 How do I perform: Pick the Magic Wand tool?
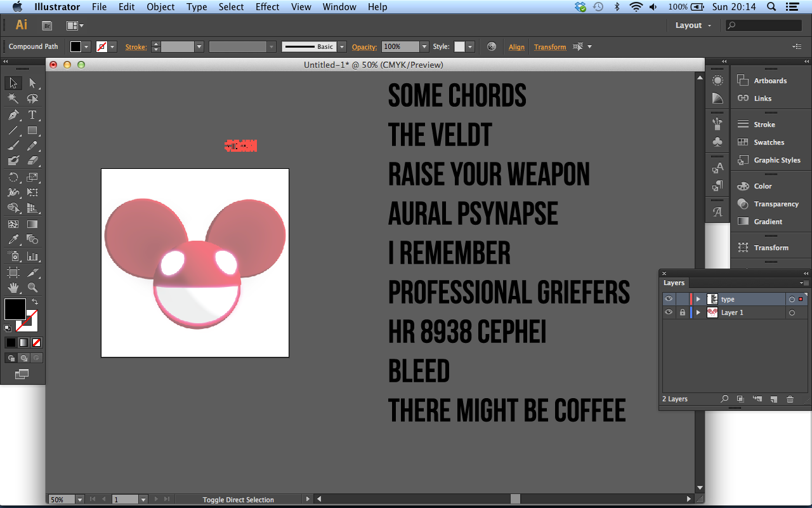coord(13,99)
